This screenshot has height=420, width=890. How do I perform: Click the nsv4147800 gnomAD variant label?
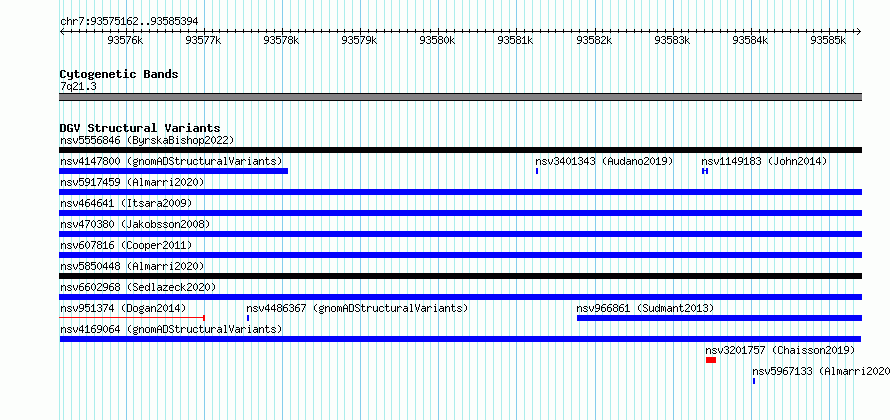(x=171, y=161)
